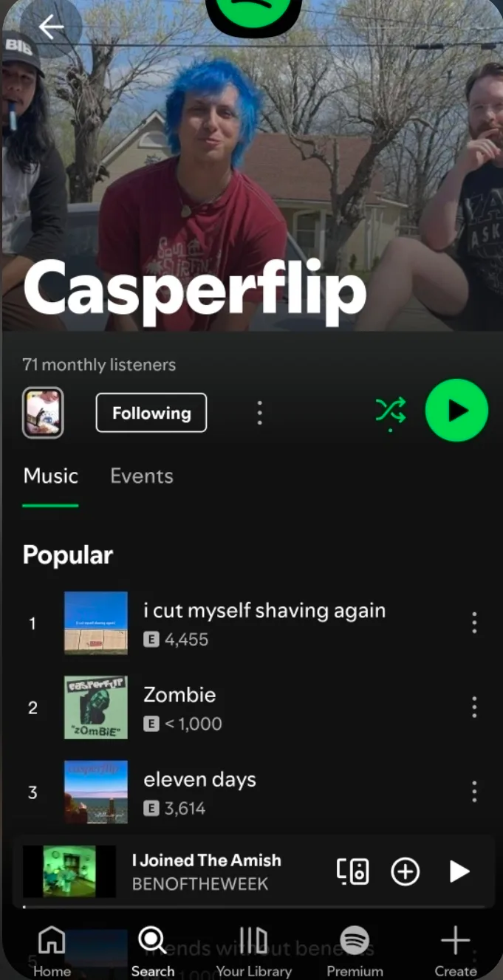
Task: Open the Premium tab with Spotify logo
Action: [355, 952]
